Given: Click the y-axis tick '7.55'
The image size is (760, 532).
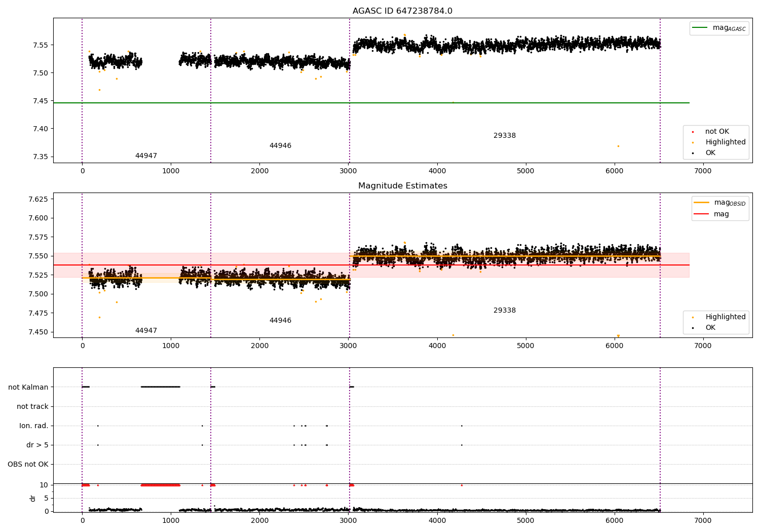Looking at the screenshot, I should (41, 45).
